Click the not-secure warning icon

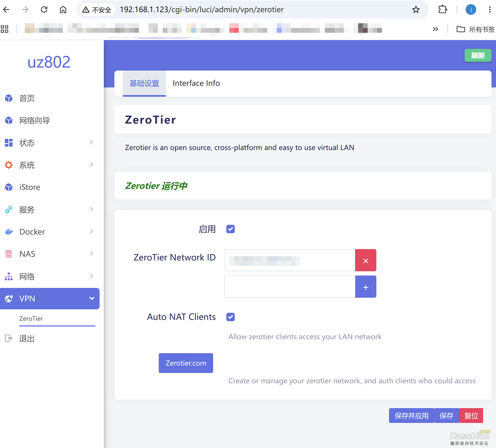coord(86,10)
